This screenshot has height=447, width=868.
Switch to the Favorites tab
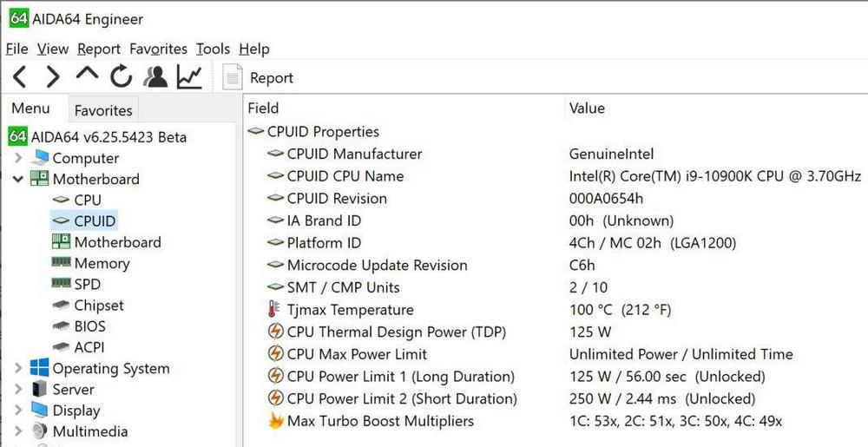(103, 110)
